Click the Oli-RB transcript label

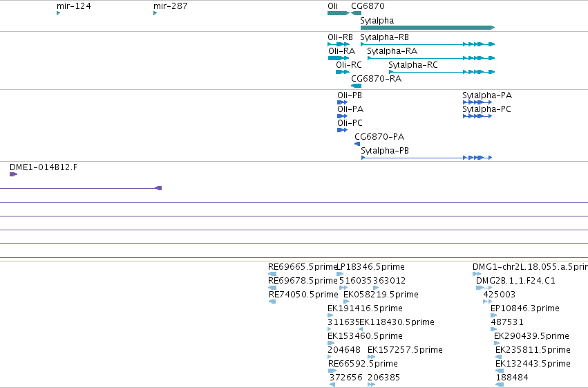[x=340, y=37]
